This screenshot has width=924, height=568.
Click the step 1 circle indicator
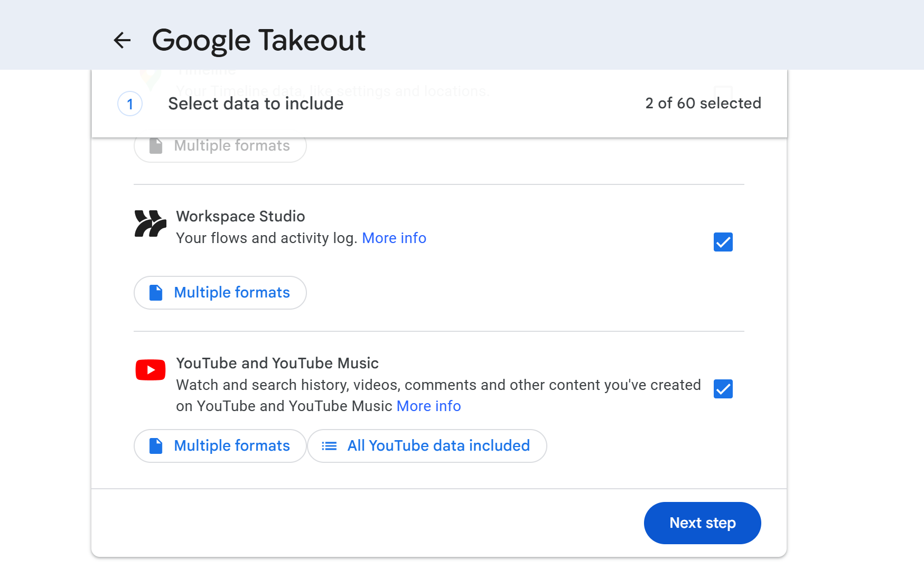[129, 104]
